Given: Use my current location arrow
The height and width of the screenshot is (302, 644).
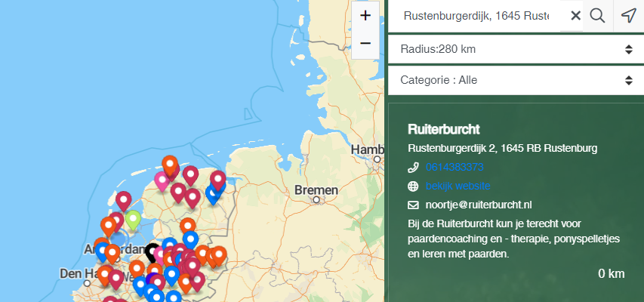Looking at the screenshot, I should pyautogui.click(x=628, y=16).
